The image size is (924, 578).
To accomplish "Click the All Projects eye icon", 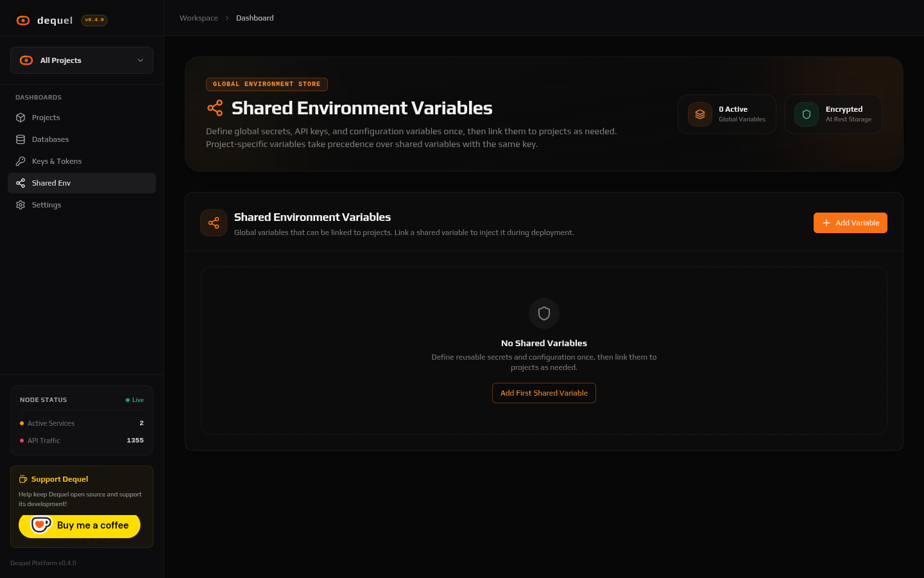I will [26, 60].
